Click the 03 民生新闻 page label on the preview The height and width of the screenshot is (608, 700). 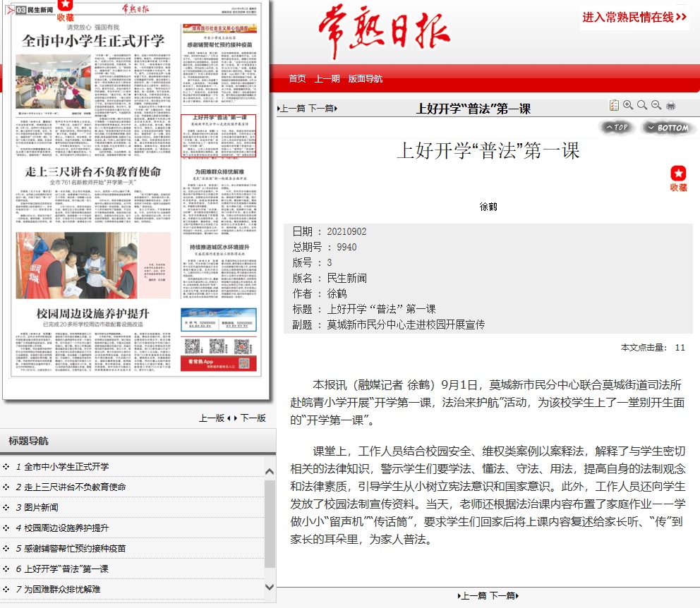click(34, 10)
